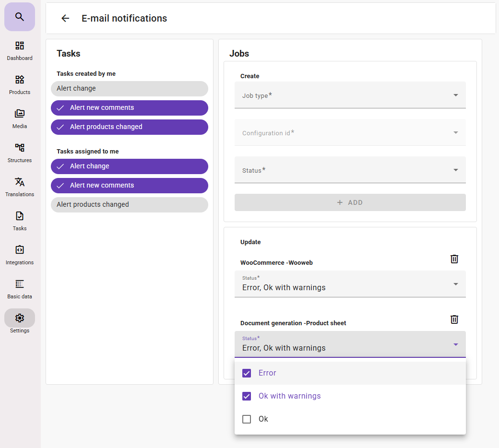Disable Alert products changed under Tasks created by me
The height and width of the screenshot is (448, 499).
click(x=130, y=127)
